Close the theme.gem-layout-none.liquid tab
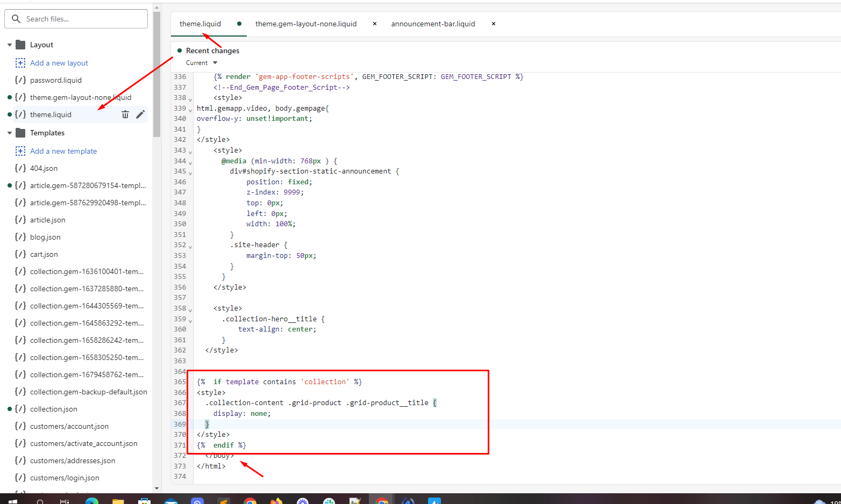 pos(375,24)
